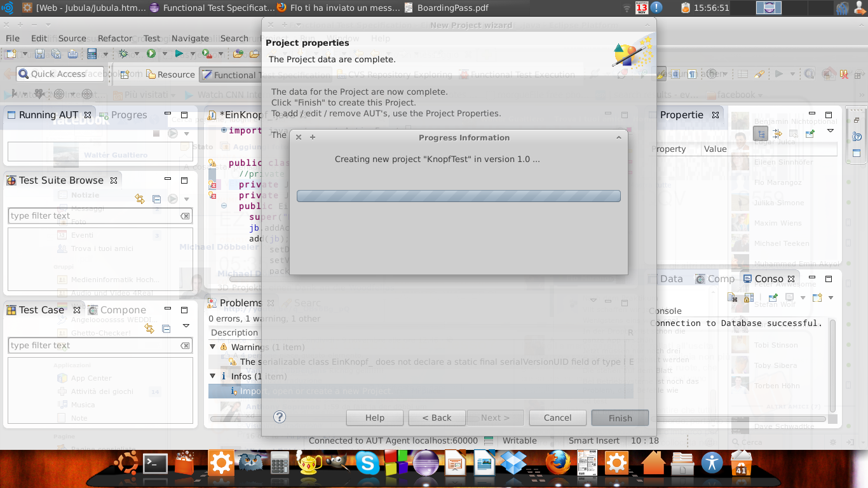Screen dimensions: 868x488
Task: Click Collapse All icon in Test Suite Browser
Action: click(x=156, y=199)
